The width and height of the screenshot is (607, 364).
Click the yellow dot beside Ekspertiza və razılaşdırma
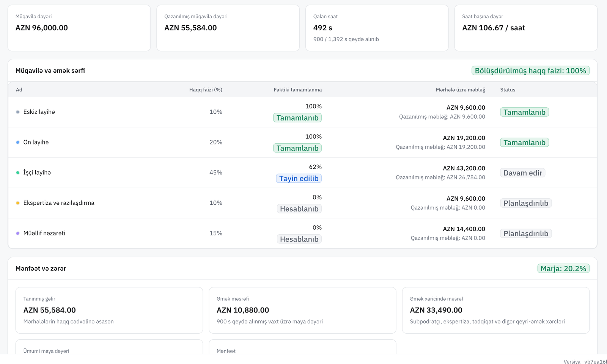[18, 203]
